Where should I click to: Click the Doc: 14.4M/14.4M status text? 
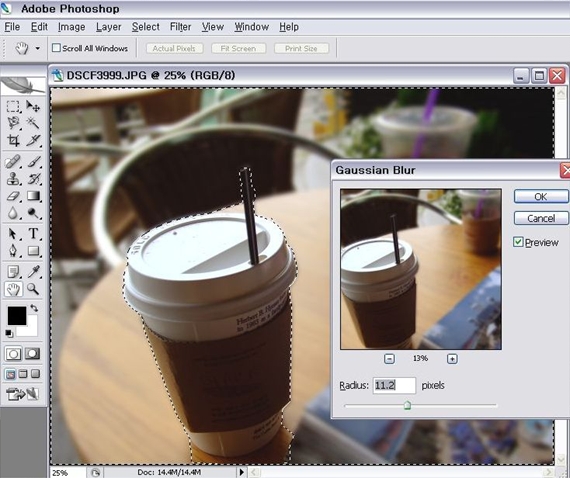[169, 473]
